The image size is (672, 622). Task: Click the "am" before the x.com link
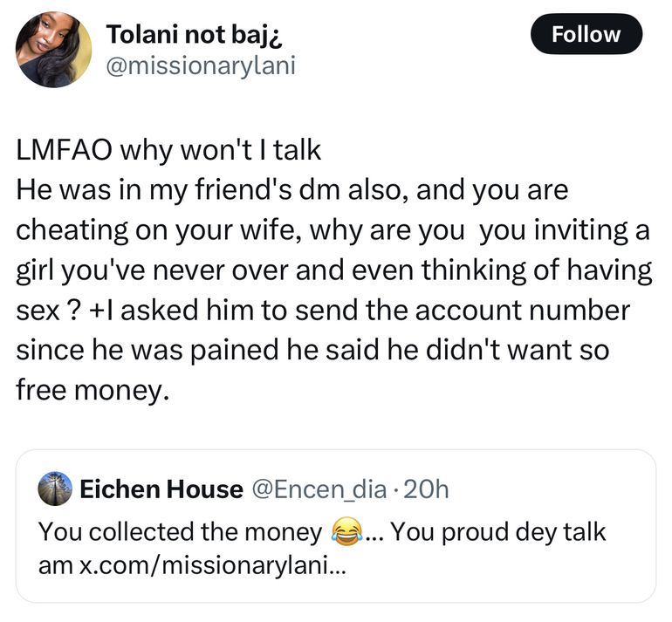57,564
